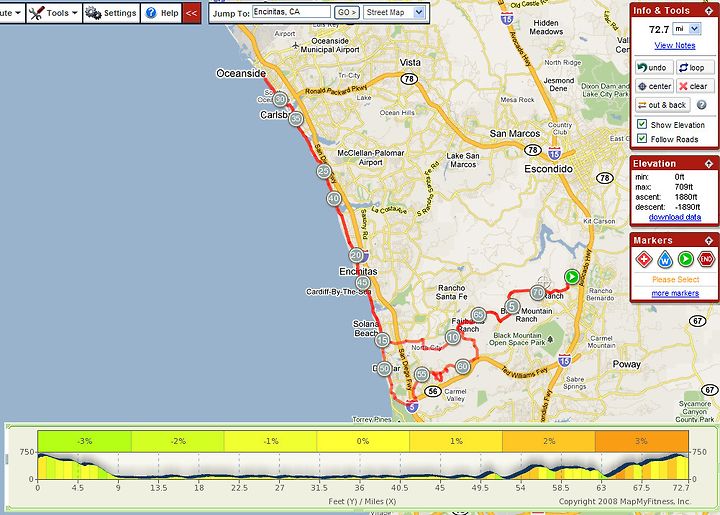The image size is (720, 515).
Task: Collapse toolbar with red arrows button
Action: click(191, 13)
